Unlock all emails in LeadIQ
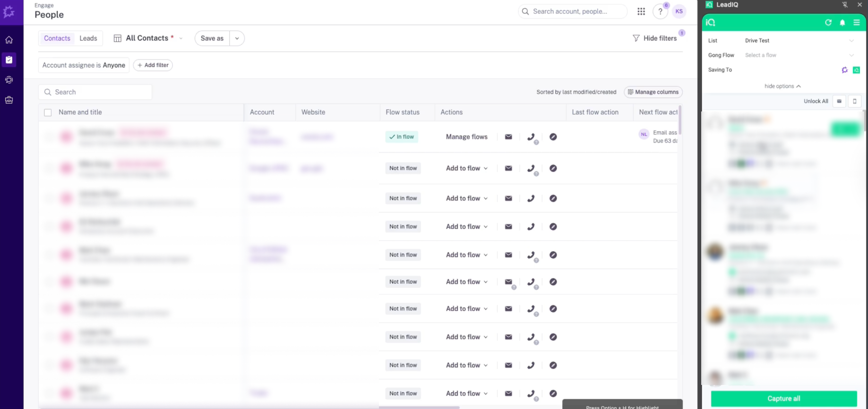Viewport: 868px width, 409px height. (839, 101)
